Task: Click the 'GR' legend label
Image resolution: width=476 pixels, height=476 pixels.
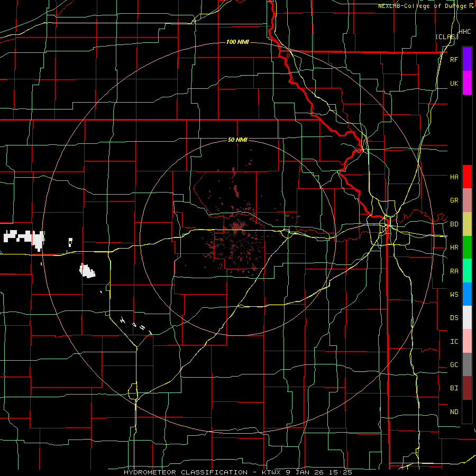Action: (x=454, y=200)
